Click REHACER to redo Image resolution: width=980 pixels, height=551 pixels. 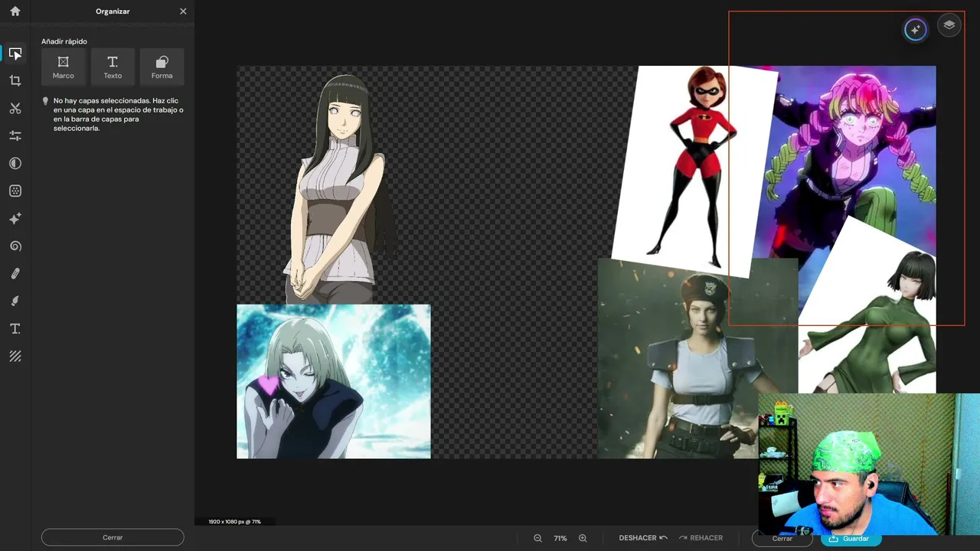point(701,538)
